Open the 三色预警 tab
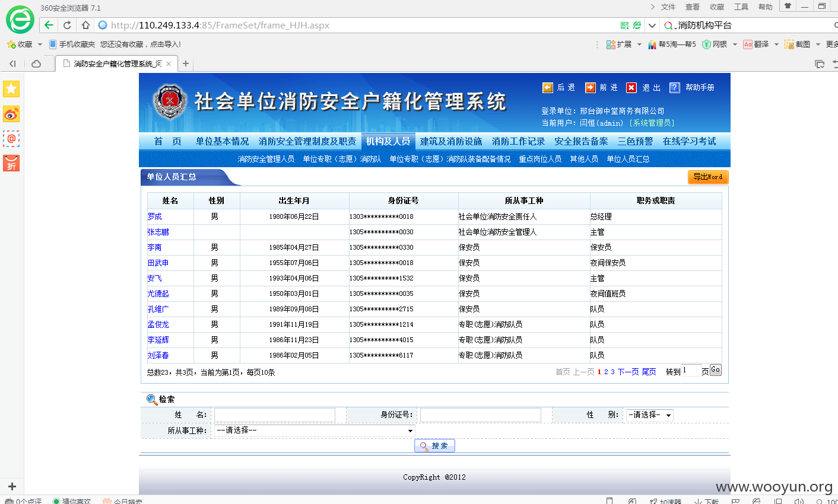The height and width of the screenshot is (504, 838). click(635, 141)
